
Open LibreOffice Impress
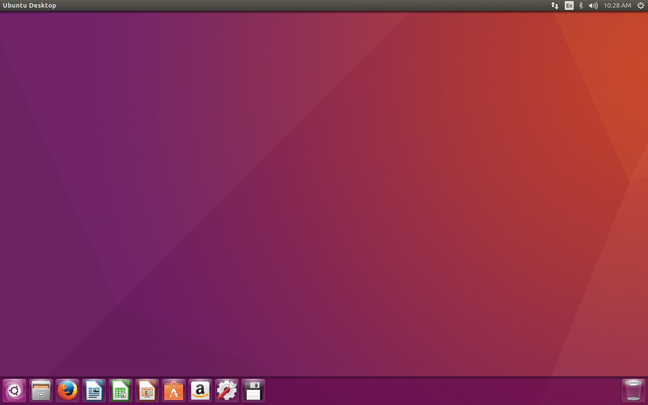pyautogui.click(x=147, y=390)
